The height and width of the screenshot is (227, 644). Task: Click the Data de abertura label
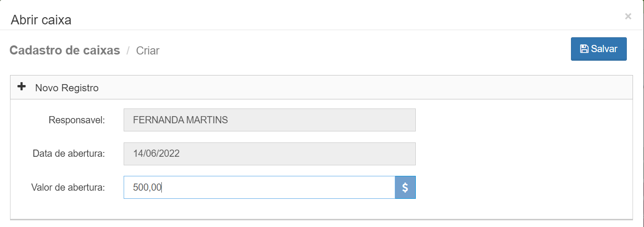(x=69, y=154)
